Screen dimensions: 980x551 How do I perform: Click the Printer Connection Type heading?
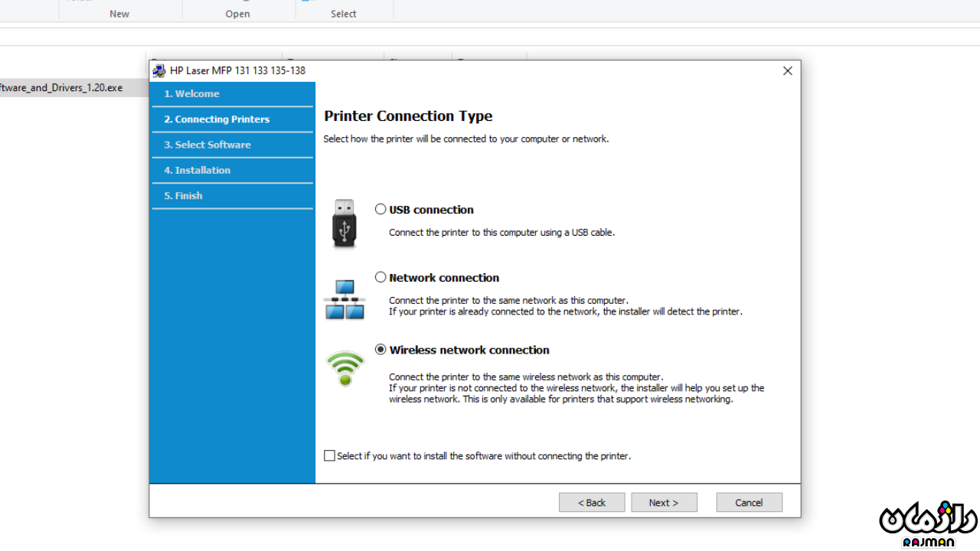[x=408, y=116]
